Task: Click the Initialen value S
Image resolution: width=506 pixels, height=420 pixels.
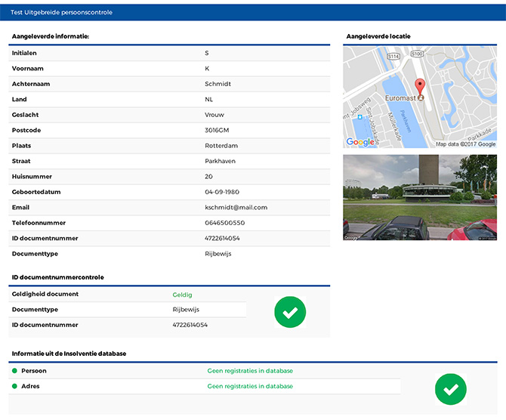Action: (206, 53)
